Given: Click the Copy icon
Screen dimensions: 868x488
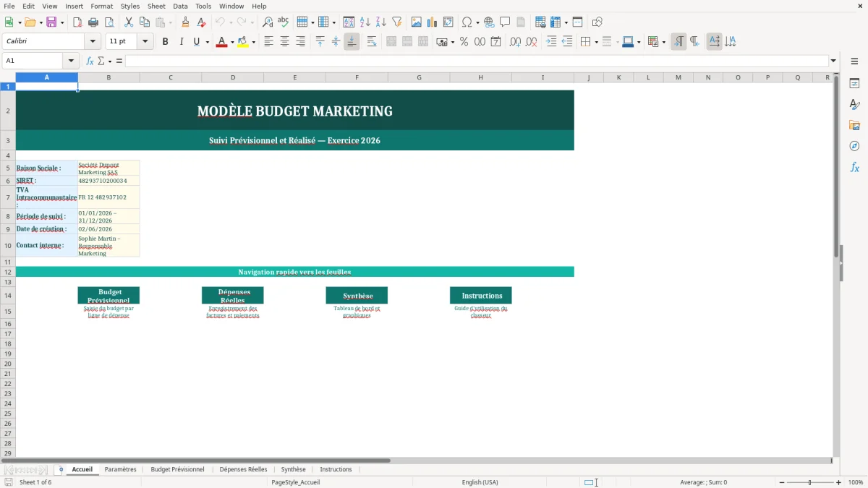Looking at the screenshot, I should [x=145, y=22].
